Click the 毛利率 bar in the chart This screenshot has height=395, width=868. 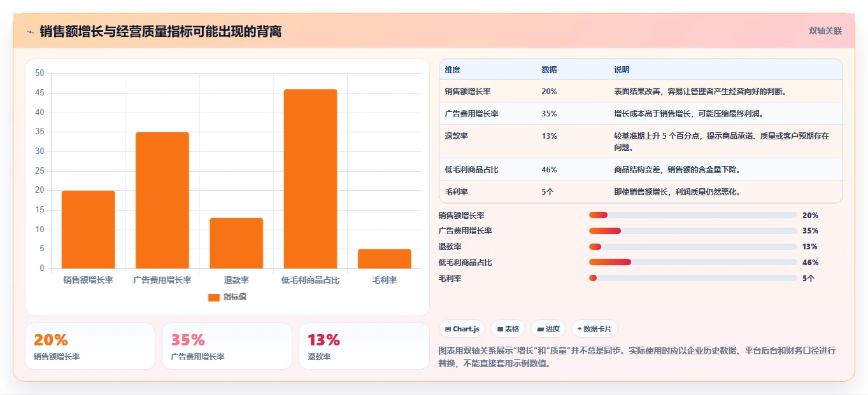coord(385,259)
